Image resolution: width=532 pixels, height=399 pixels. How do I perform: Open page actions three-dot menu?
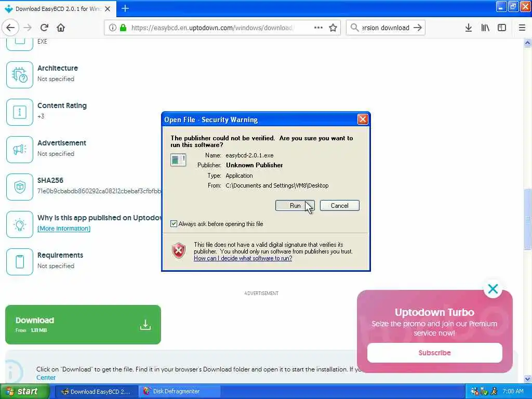tap(318, 28)
